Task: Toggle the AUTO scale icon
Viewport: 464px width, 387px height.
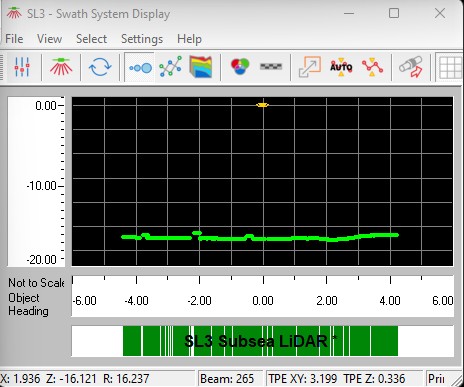Action: coord(341,67)
